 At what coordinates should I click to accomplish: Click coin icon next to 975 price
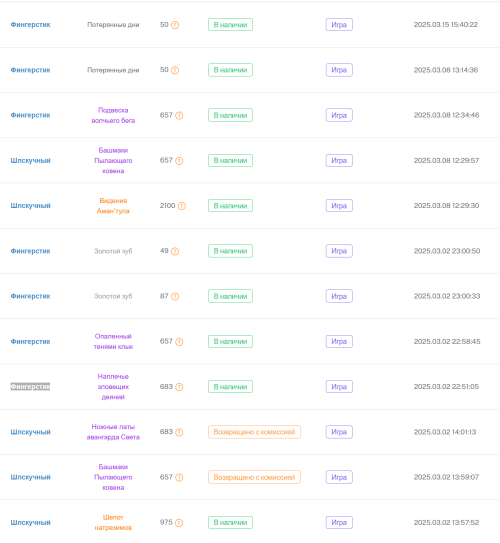[179, 523]
